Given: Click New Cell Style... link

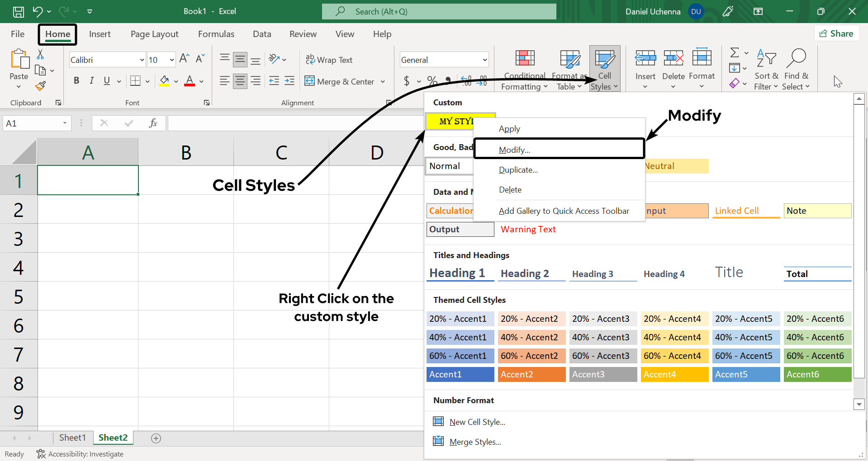Looking at the screenshot, I should pos(477,422).
